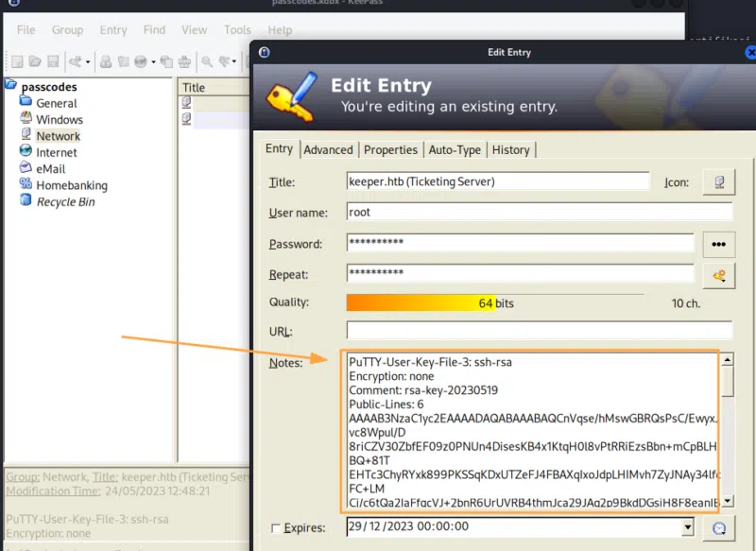Click in the User name field
This screenshot has height=551, width=756.
540,212
